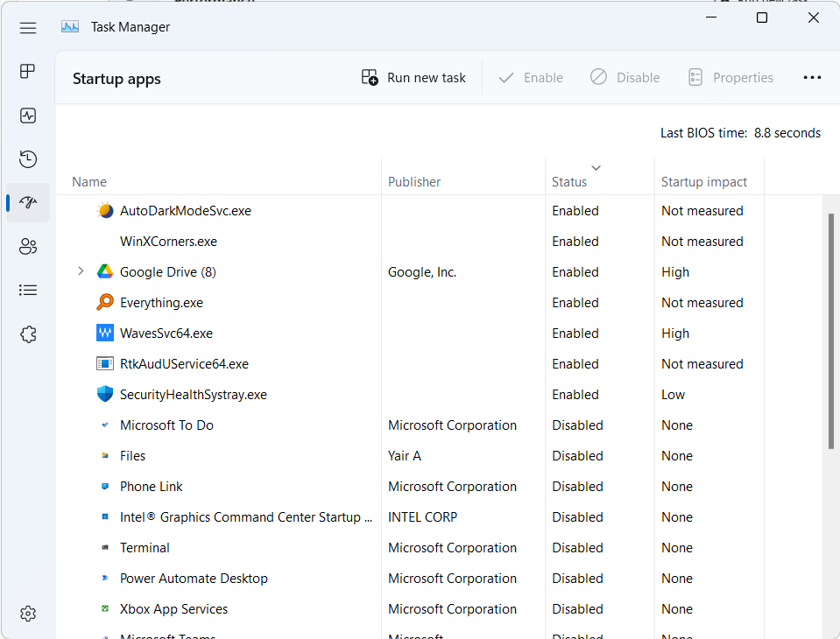Screen dimensions: 840x639
Task: Select the SecurityHealthSystray.exe name
Action: [194, 395]
